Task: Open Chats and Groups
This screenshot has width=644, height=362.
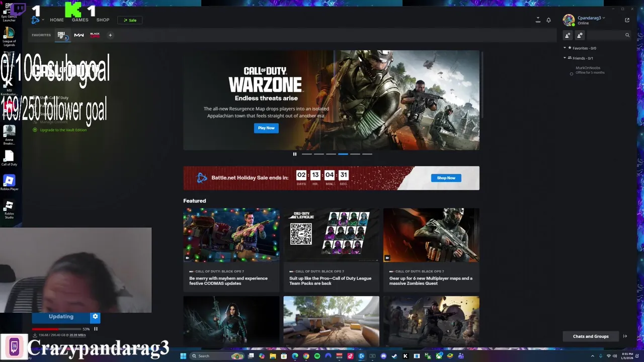Action: (591, 336)
